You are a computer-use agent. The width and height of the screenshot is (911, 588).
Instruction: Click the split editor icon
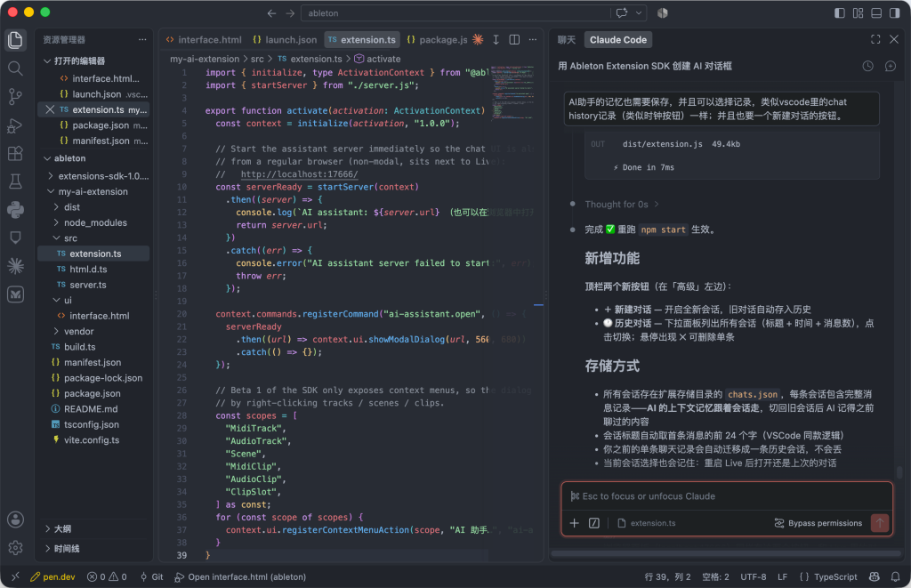coord(514,39)
